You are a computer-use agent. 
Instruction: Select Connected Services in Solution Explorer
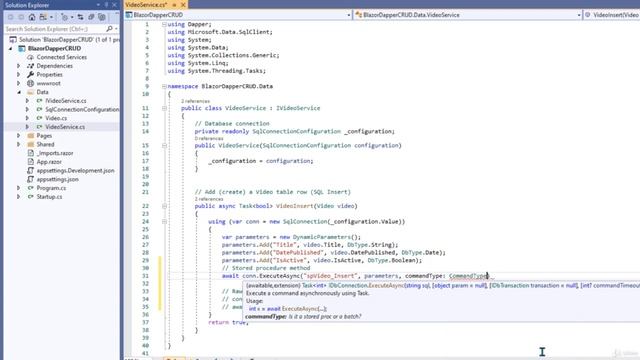(x=62, y=57)
